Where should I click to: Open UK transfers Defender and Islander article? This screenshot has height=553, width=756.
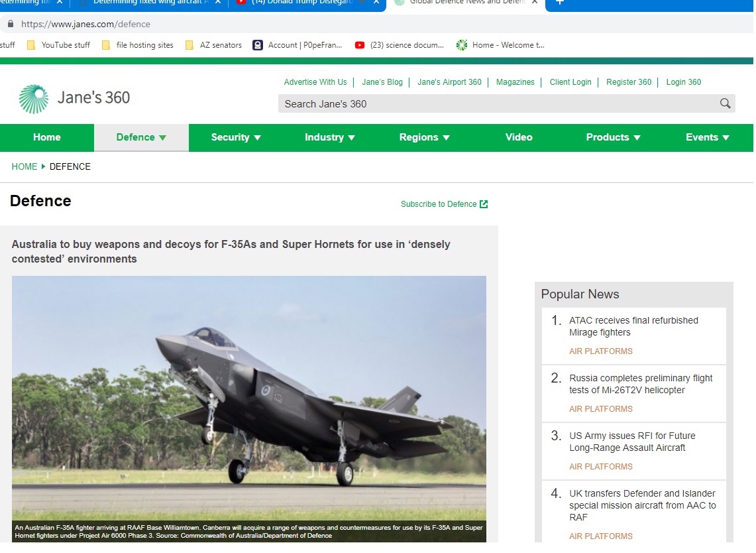(643, 506)
